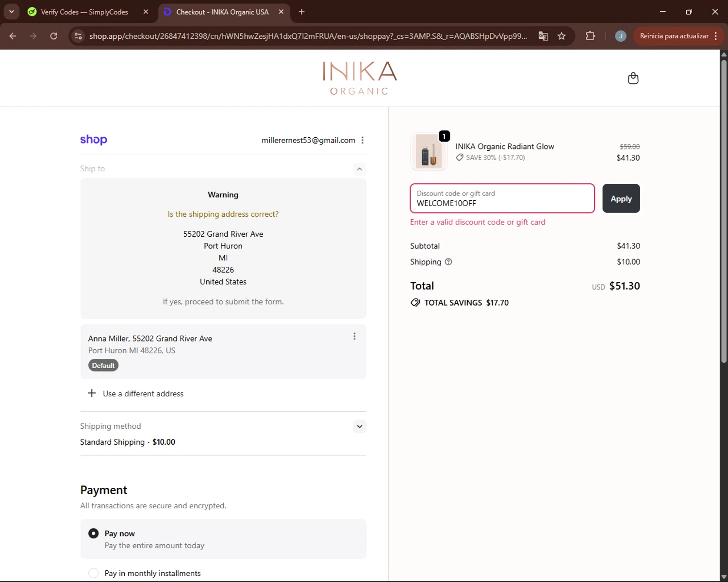The width and height of the screenshot is (728, 582).
Task: Select the Anna Miller default address card
Action: point(223,352)
